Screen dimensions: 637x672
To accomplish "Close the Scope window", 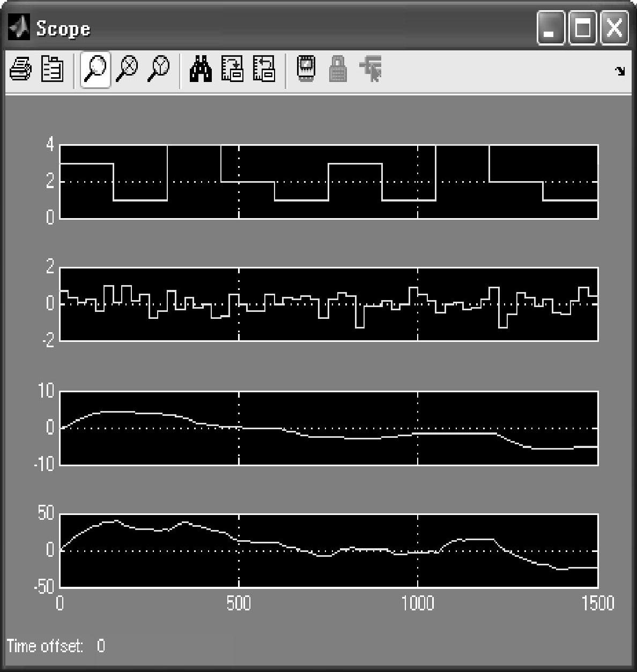I will pyautogui.click(x=614, y=28).
